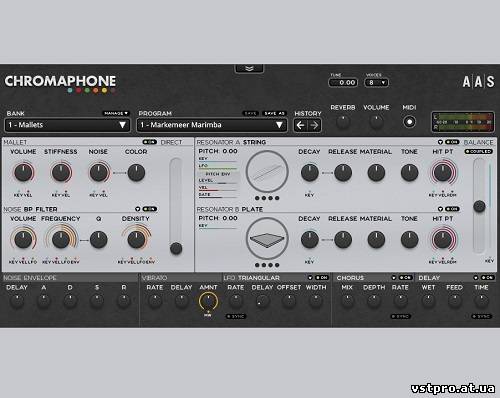The width and height of the screenshot is (500, 398).
Task: Click the Balance vertical slider handle
Action: point(479,206)
